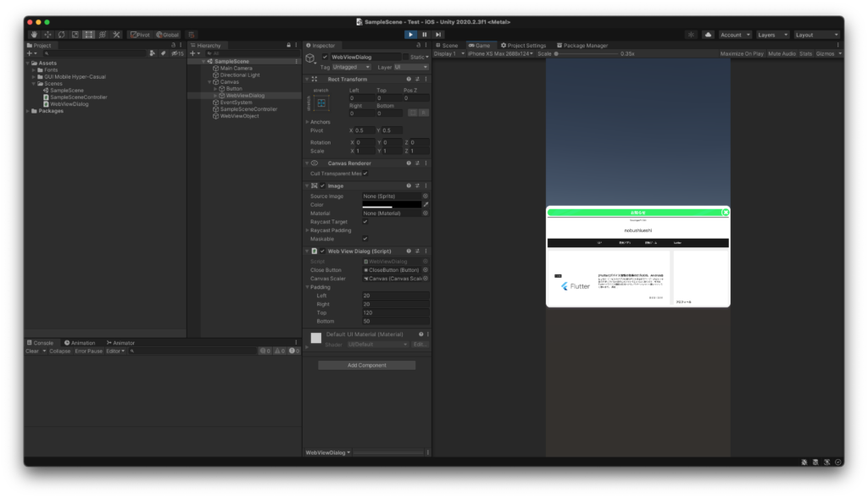Select the Rect Transform tool
The image size is (868, 498).
88,35
